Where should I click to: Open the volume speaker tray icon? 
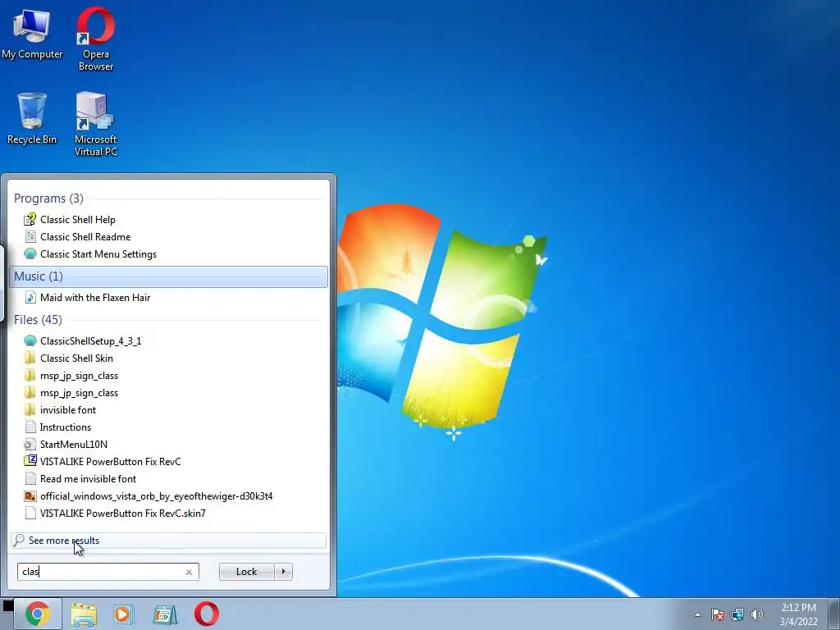point(757,614)
